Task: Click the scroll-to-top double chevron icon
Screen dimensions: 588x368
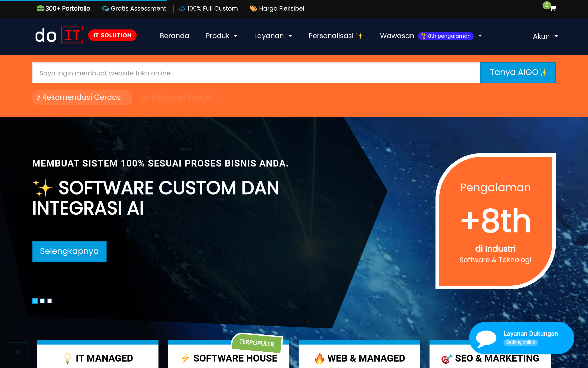Action: click(x=17, y=352)
